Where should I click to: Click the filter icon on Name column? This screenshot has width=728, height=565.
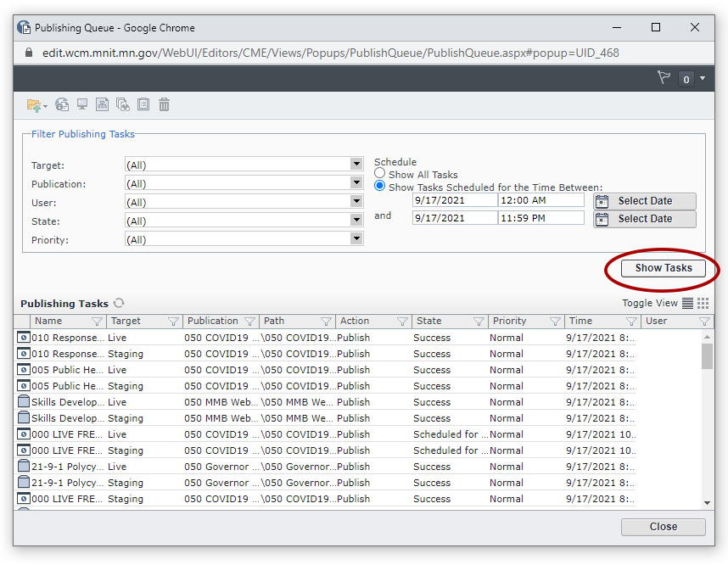(97, 322)
